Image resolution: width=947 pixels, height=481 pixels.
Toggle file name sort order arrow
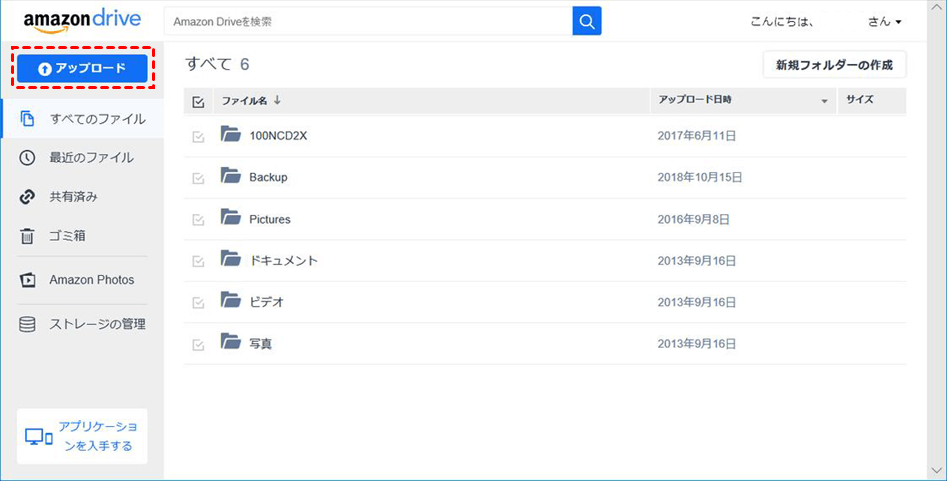277,100
